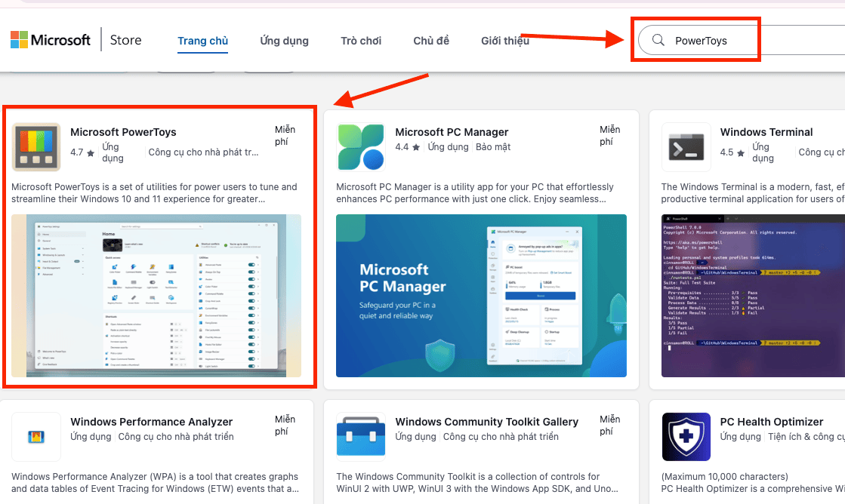Click the search magnifier icon
Image resolution: width=845 pixels, height=504 pixels.
(658, 40)
